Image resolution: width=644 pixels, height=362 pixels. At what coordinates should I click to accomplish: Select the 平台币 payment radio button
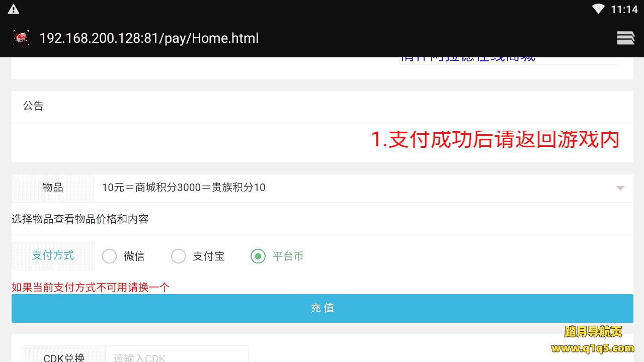point(258,256)
